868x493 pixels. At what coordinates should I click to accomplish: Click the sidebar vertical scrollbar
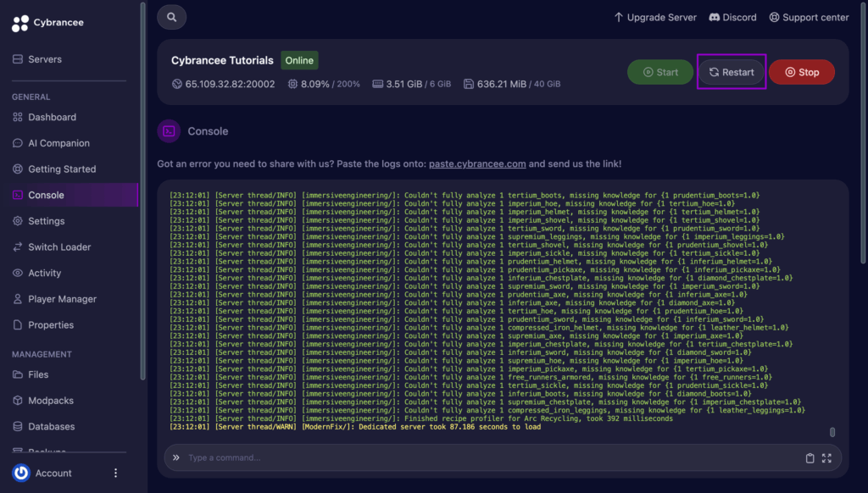pos(142,191)
